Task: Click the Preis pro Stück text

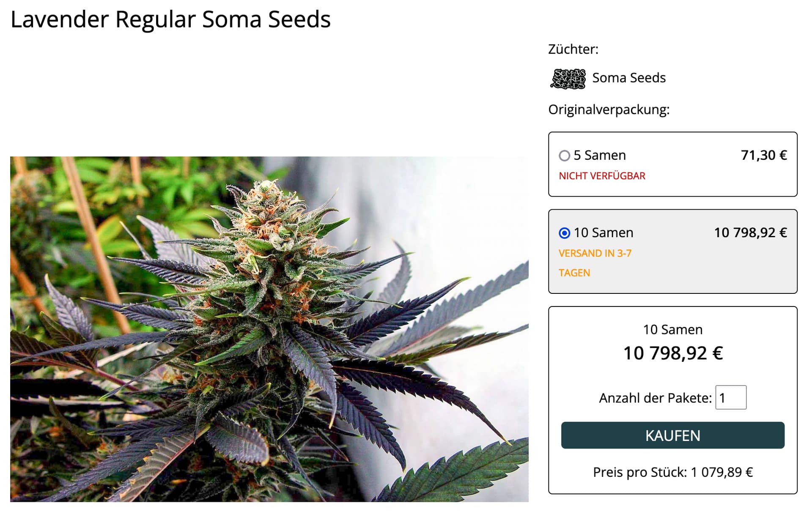Action: pyautogui.click(x=673, y=472)
